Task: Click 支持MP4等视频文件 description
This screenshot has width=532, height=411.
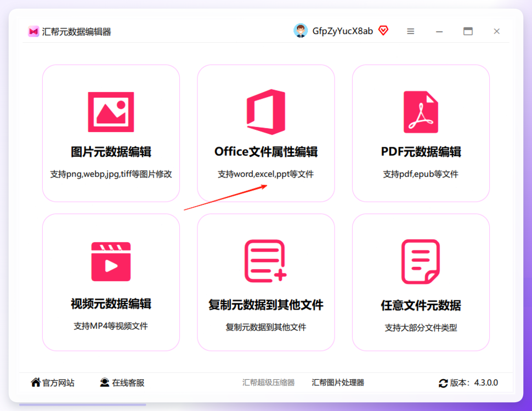Action: [x=111, y=326]
